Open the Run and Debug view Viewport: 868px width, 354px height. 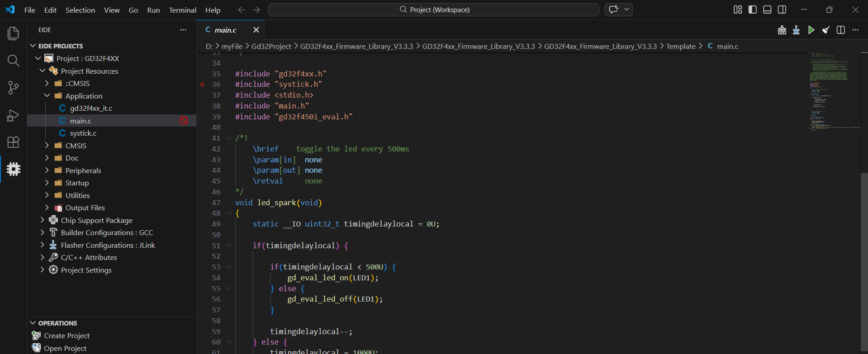point(13,115)
